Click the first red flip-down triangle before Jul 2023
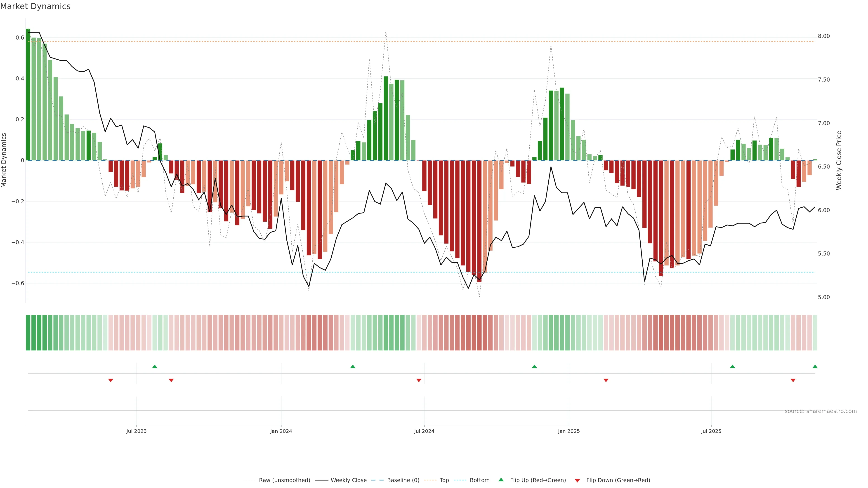 coord(111,380)
